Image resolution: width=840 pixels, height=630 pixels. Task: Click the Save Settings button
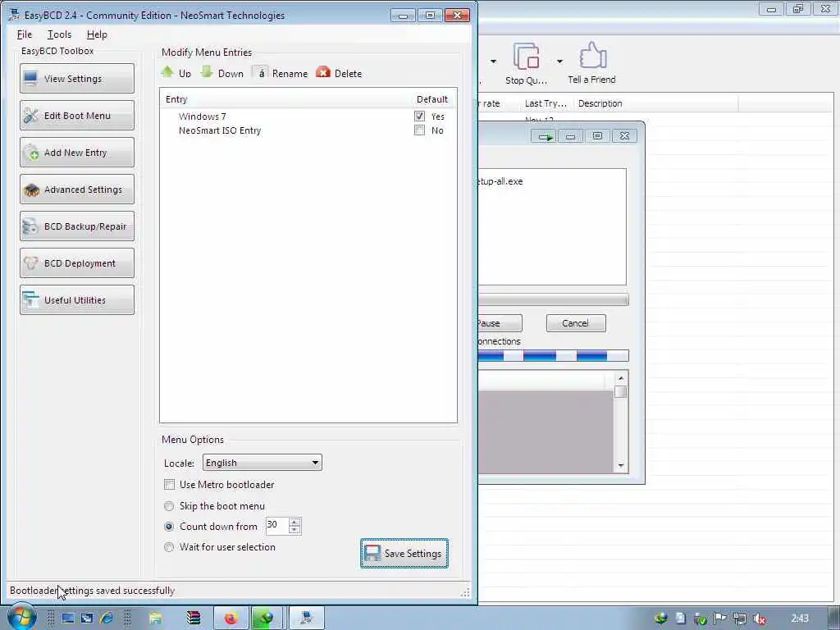404,554
